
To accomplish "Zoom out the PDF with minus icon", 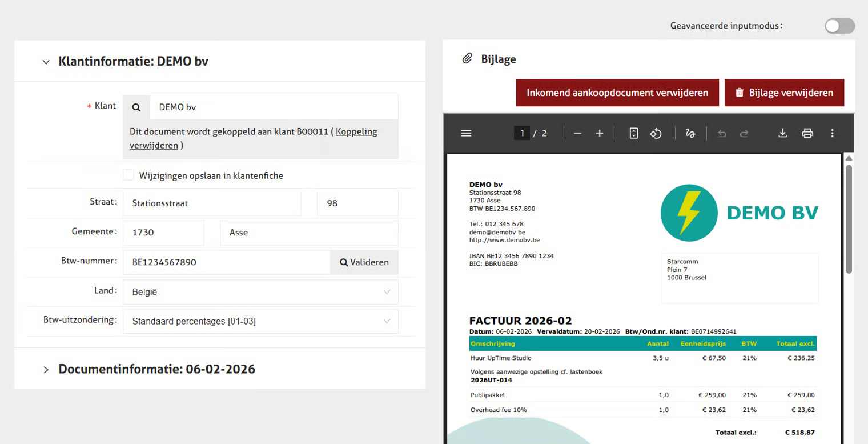I will coord(577,133).
